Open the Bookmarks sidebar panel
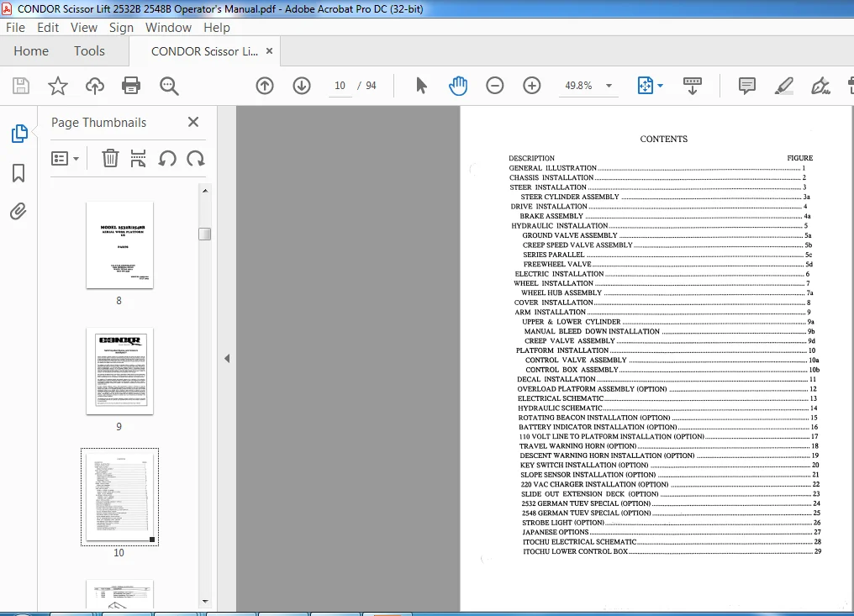 coord(18,173)
